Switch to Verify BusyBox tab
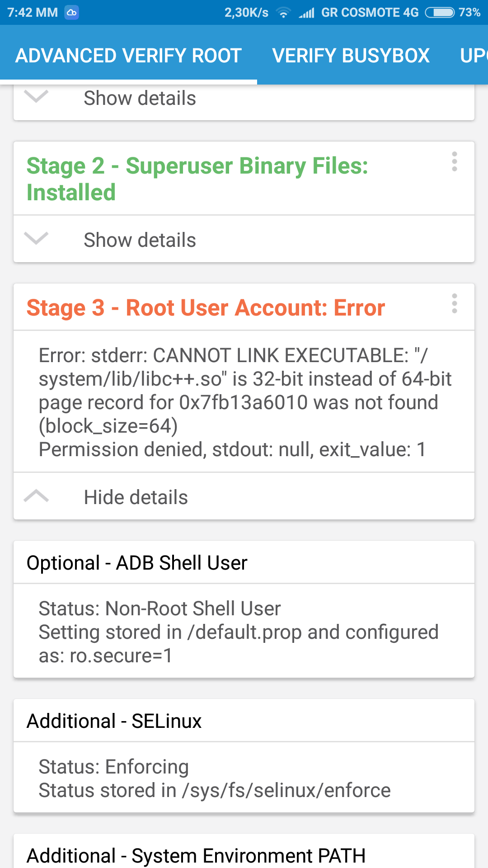 tap(351, 56)
